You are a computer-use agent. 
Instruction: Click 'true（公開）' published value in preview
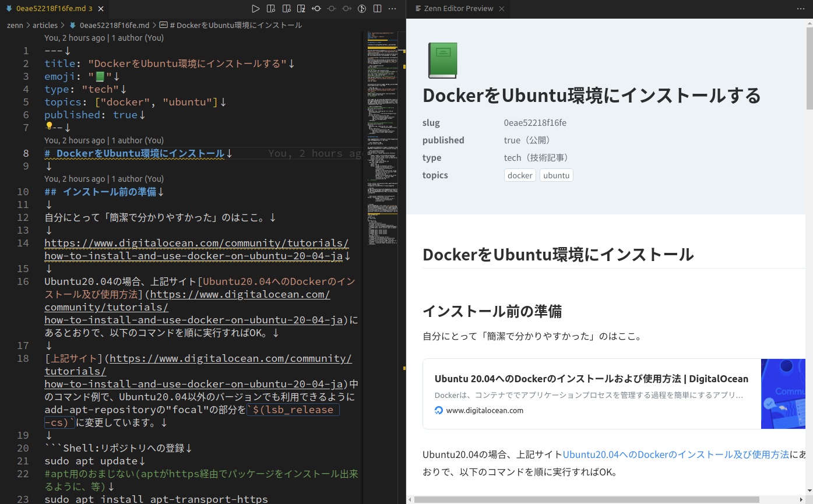527,140
